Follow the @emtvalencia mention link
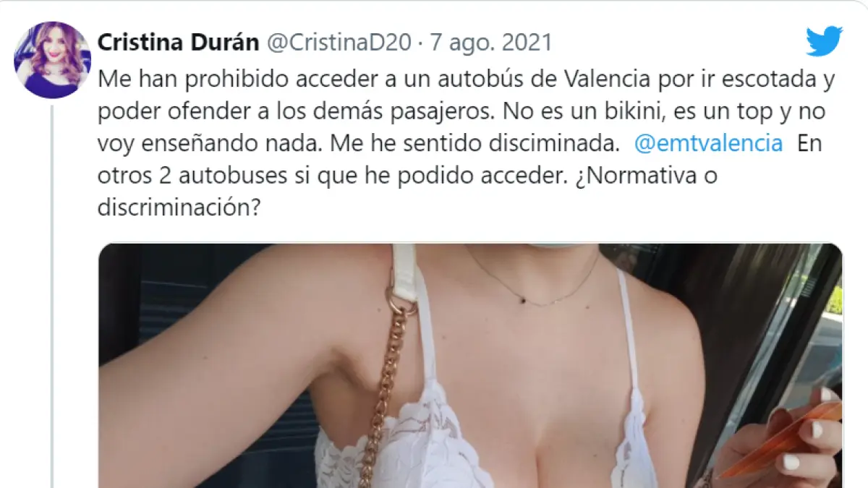This screenshot has width=868, height=488. pyautogui.click(x=708, y=143)
